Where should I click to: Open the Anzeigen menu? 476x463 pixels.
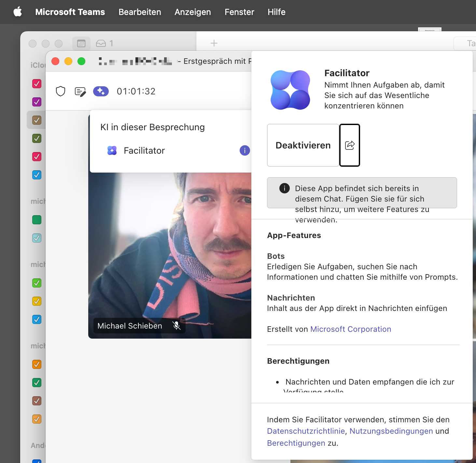click(x=193, y=12)
